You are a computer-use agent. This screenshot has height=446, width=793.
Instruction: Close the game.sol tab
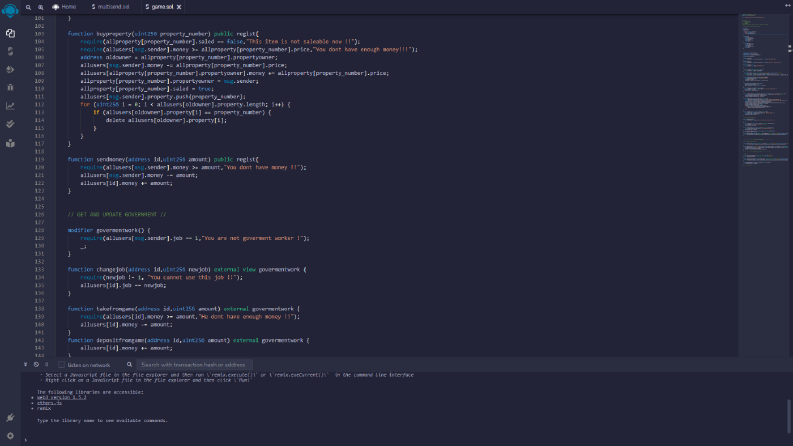(179, 7)
